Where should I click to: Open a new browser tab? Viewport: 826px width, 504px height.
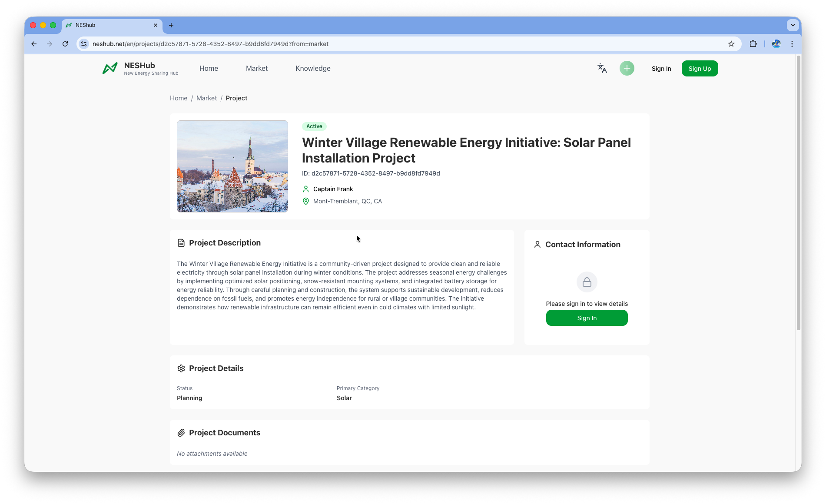tap(171, 25)
